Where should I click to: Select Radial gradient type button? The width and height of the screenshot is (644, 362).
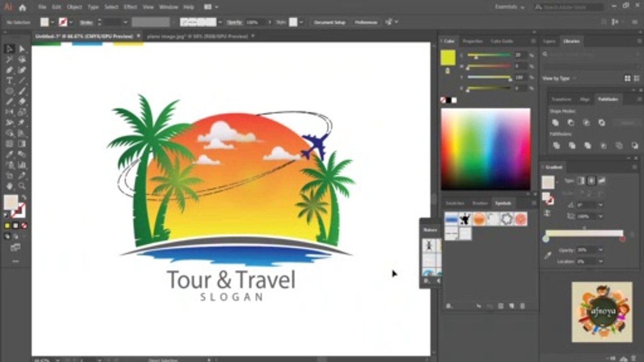point(592,180)
